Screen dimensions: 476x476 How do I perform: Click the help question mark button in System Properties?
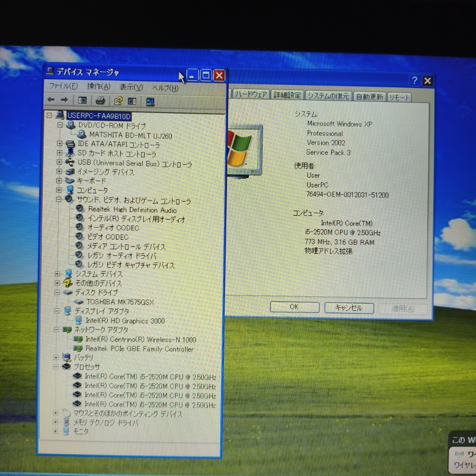[415, 81]
